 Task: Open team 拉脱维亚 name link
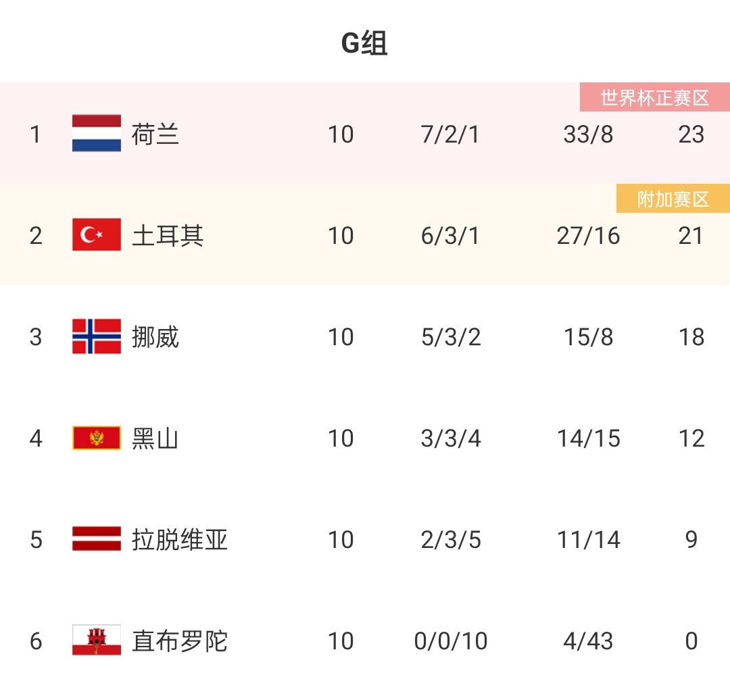[x=180, y=540]
